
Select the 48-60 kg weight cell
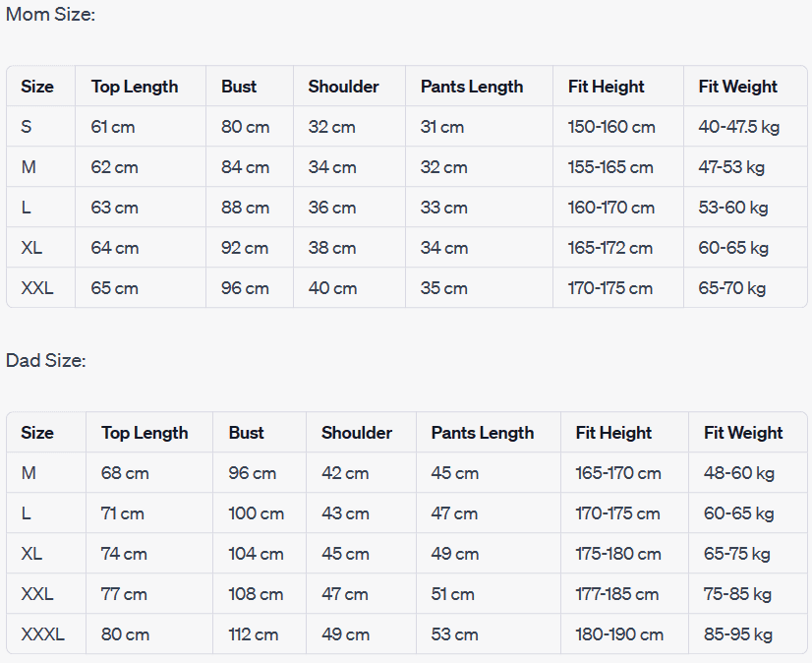(x=738, y=473)
